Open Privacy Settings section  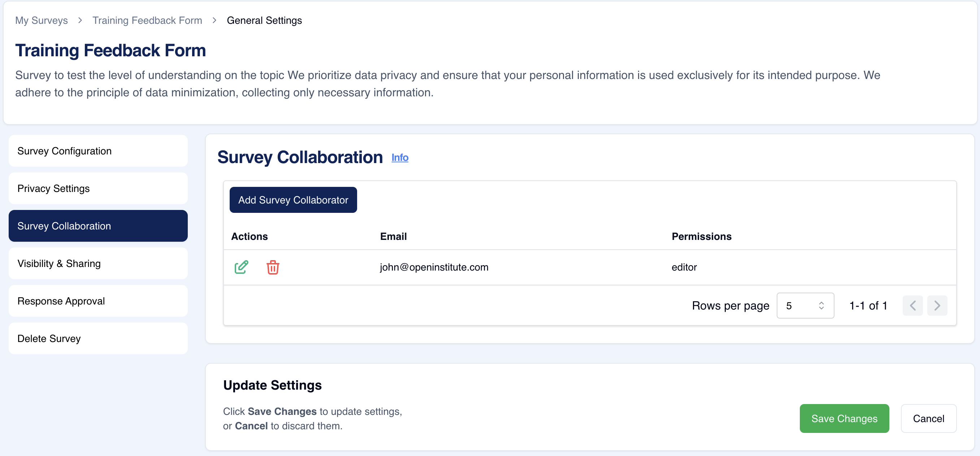[98, 188]
